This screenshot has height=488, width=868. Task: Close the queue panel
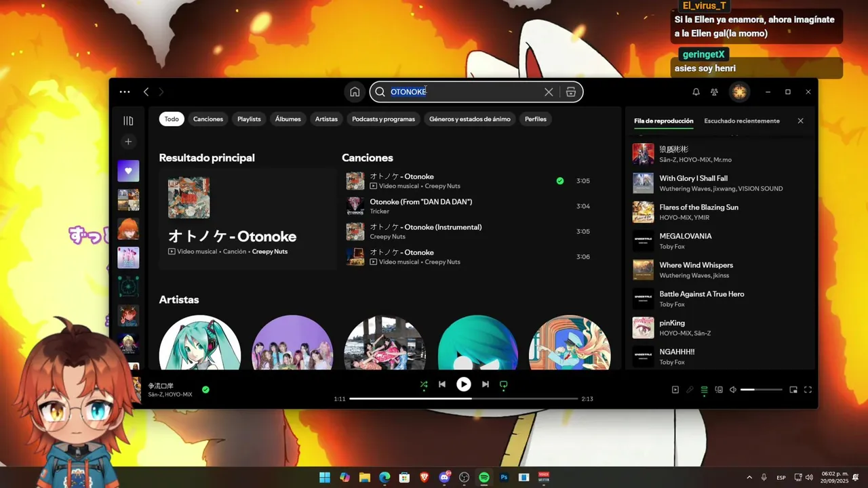[x=800, y=121]
